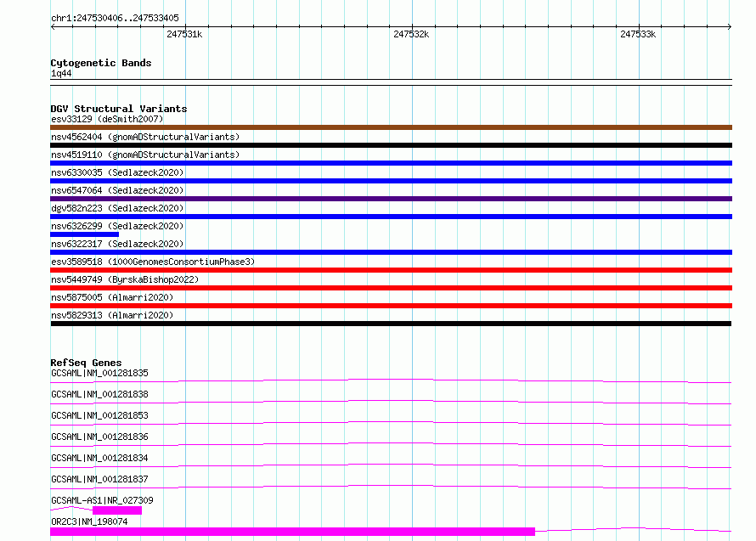The image size is (756, 541).
Task: Click the nsv6330035 (Sedlazeck2020) label
Action: pos(117,172)
